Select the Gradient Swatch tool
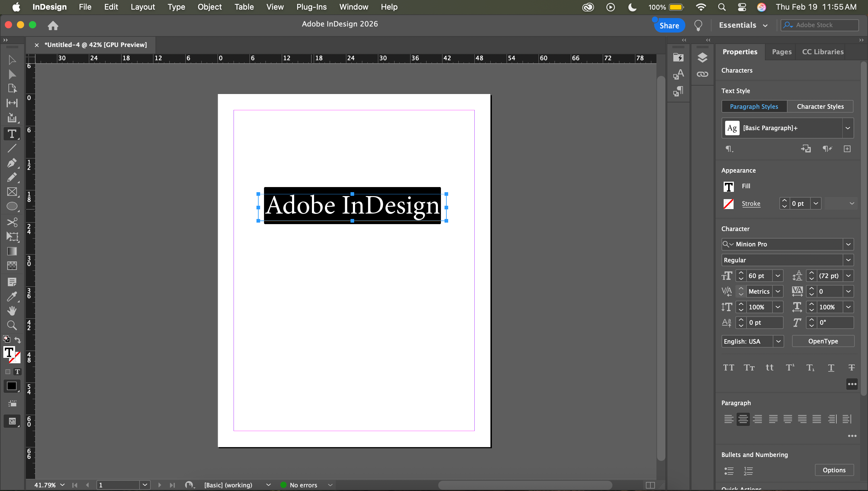This screenshot has width=868, height=491. pyautogui.click(x=12, y=251)
